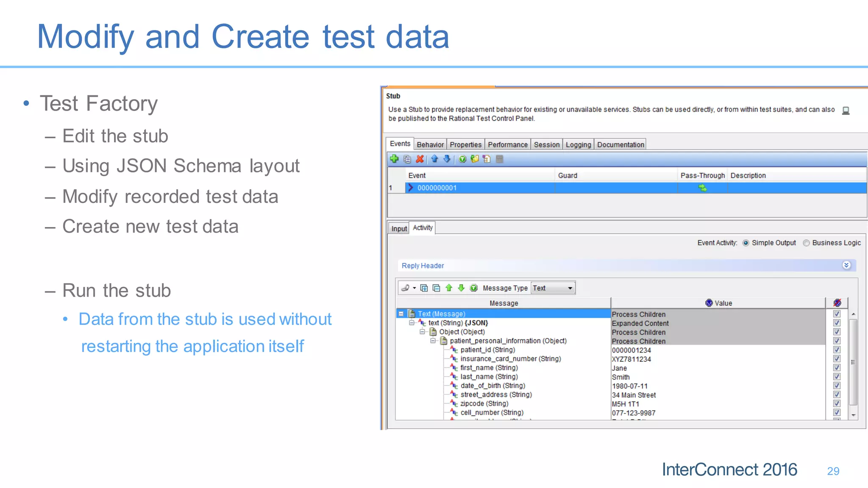The width and height of the screenshot is (868, 488).
Task: Click the paperclip link icon in message toolbar
Action: click(405, 288)
